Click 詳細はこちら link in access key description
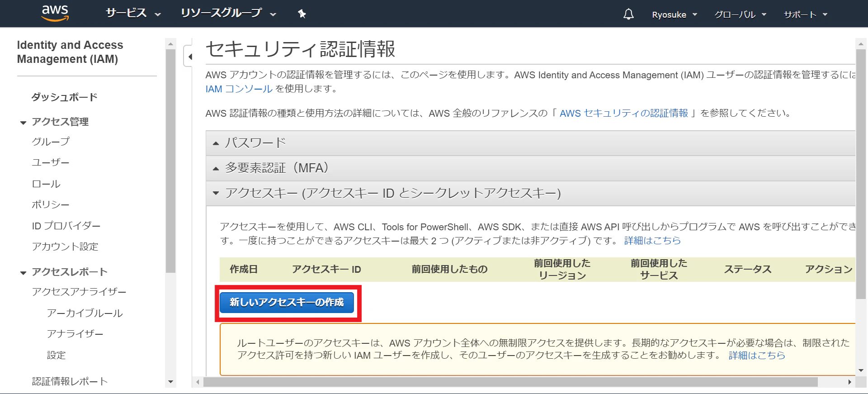868x394 pixels. coord(652,241)
